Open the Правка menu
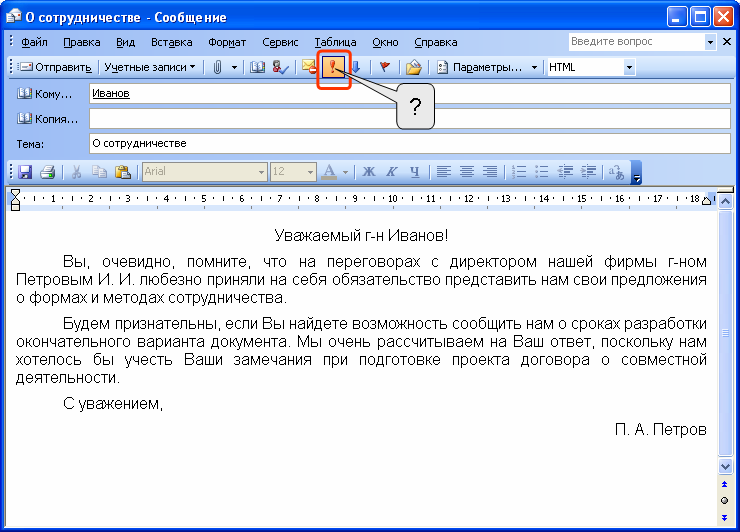Viewport: 740px width, 532px height. click(x=82, y=42)
